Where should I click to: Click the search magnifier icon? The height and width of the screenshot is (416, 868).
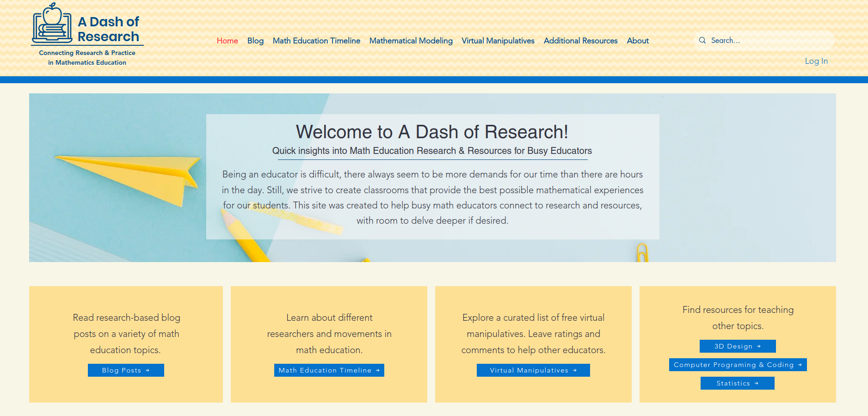coord(702,40)
